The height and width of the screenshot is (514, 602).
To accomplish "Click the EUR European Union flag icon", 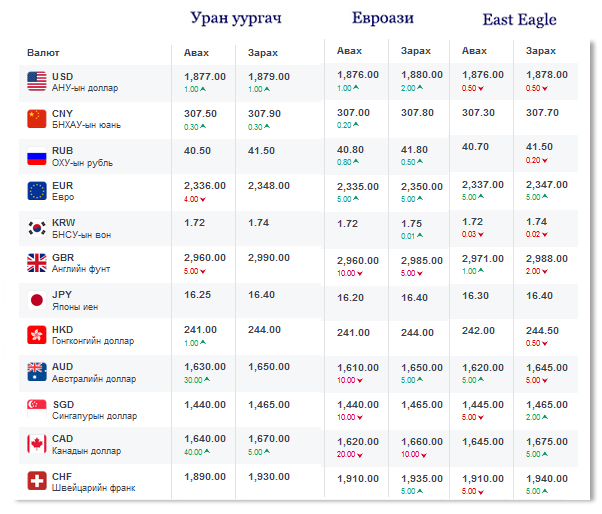I will pyautogui.click(x=37, y=191).
